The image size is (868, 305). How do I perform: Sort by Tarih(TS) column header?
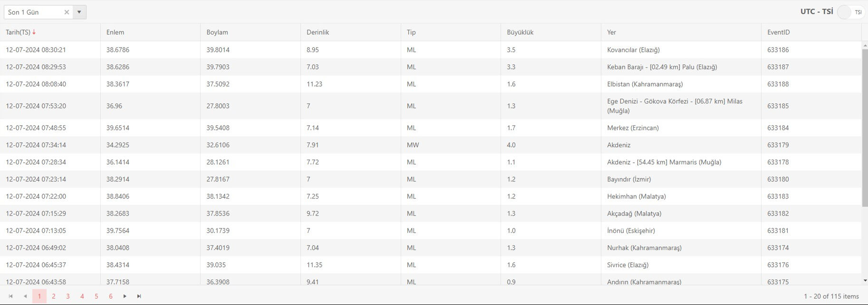pos(18,32)
